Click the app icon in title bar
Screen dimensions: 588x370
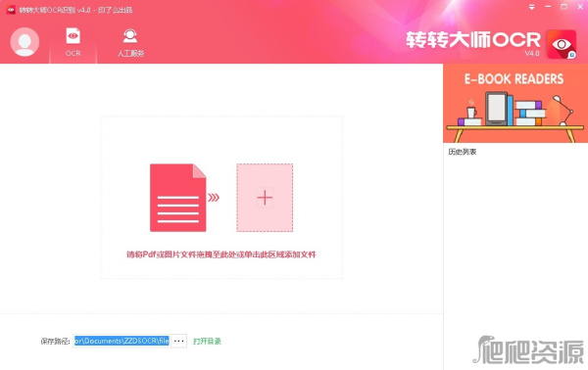click(11, 10)
